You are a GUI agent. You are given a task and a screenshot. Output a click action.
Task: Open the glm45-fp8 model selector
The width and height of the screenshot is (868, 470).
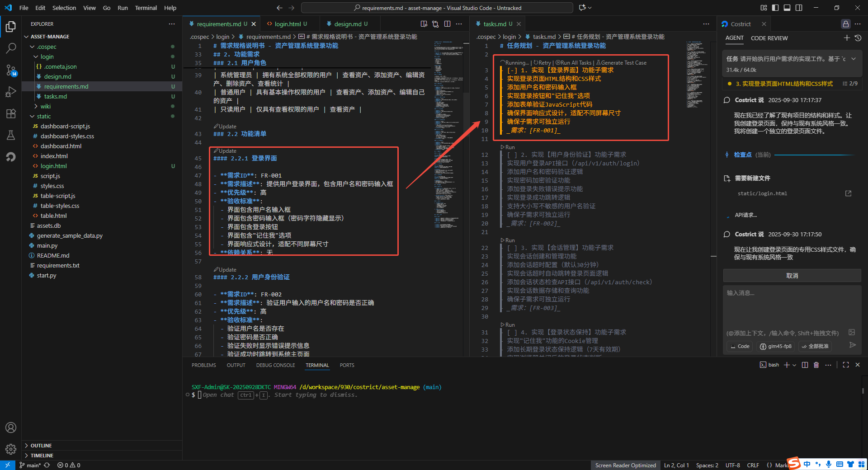click(x=776, y=347)
